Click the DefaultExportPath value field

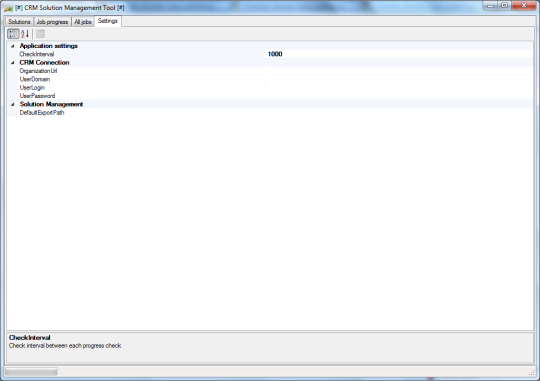pyautogui.click(x=399, y=113)
